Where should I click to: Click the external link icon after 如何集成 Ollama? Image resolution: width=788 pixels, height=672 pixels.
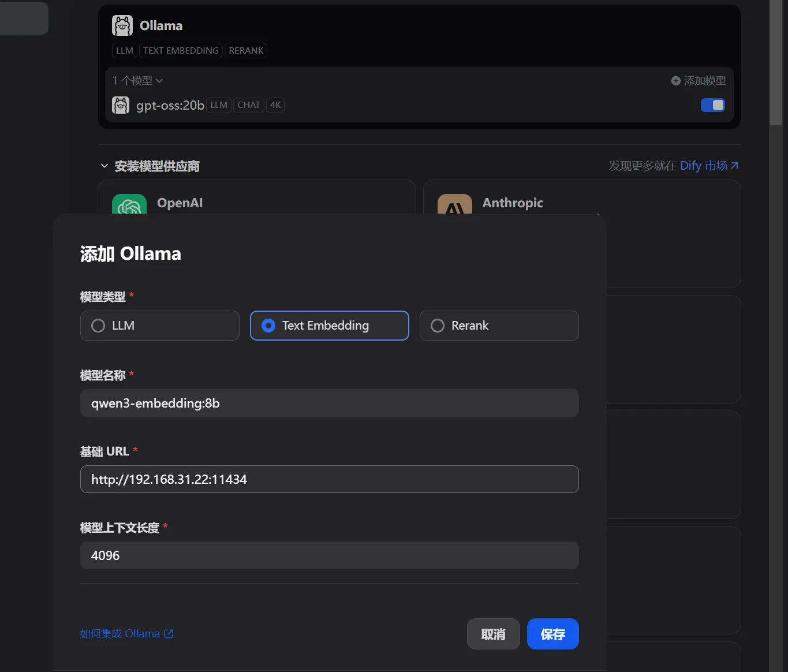pos(169,634)
